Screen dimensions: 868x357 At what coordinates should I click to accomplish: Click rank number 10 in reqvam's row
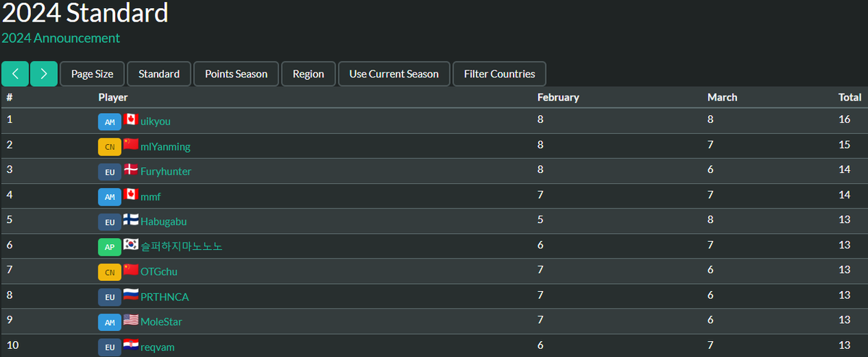[12, 345]
